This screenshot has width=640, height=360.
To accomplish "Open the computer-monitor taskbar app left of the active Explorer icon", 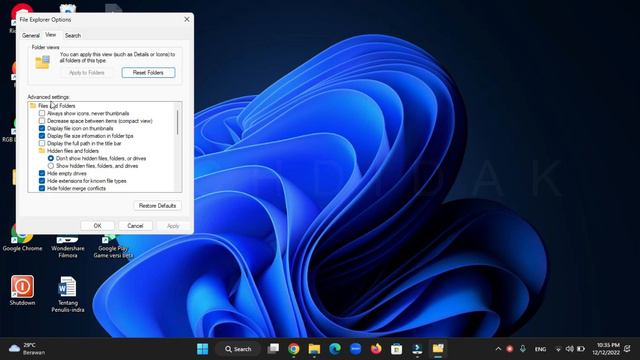I will click(417, 349).
